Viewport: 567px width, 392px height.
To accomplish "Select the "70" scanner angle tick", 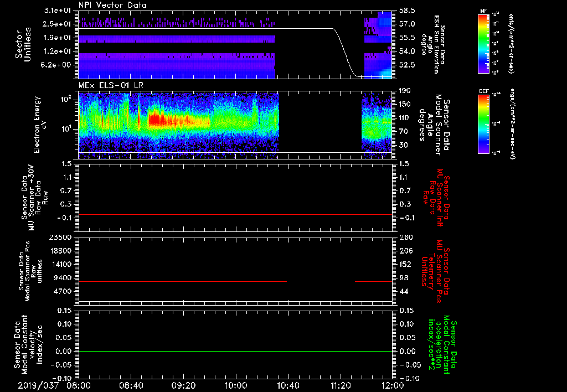I will tap(404, 132).
